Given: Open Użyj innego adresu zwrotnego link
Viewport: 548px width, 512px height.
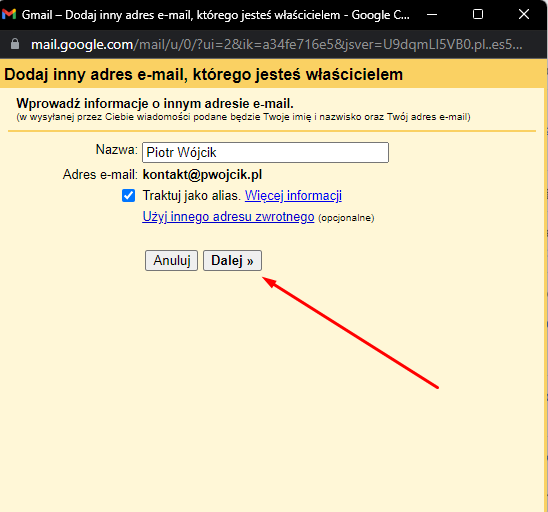Looking at the screenshot, I should 228,217.
